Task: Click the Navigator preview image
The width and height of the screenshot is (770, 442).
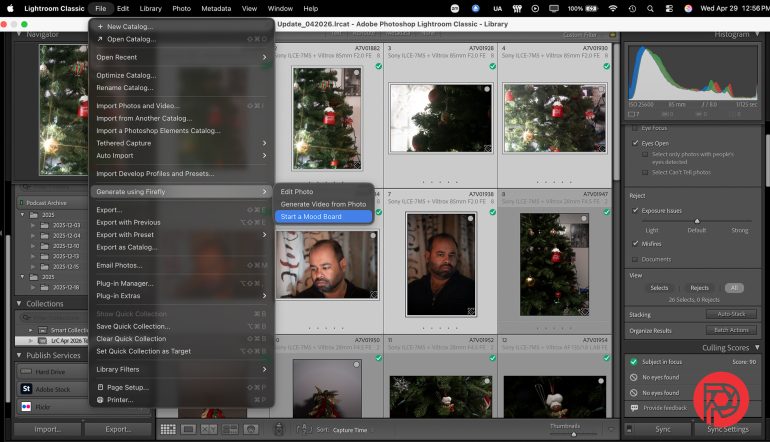Action: (x=63, y=110)
